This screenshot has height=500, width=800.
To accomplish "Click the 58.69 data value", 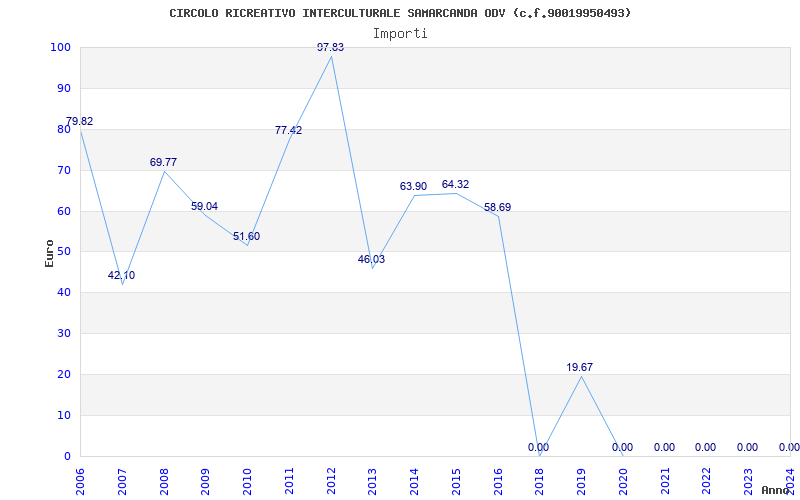I will (x=497, y=208).
